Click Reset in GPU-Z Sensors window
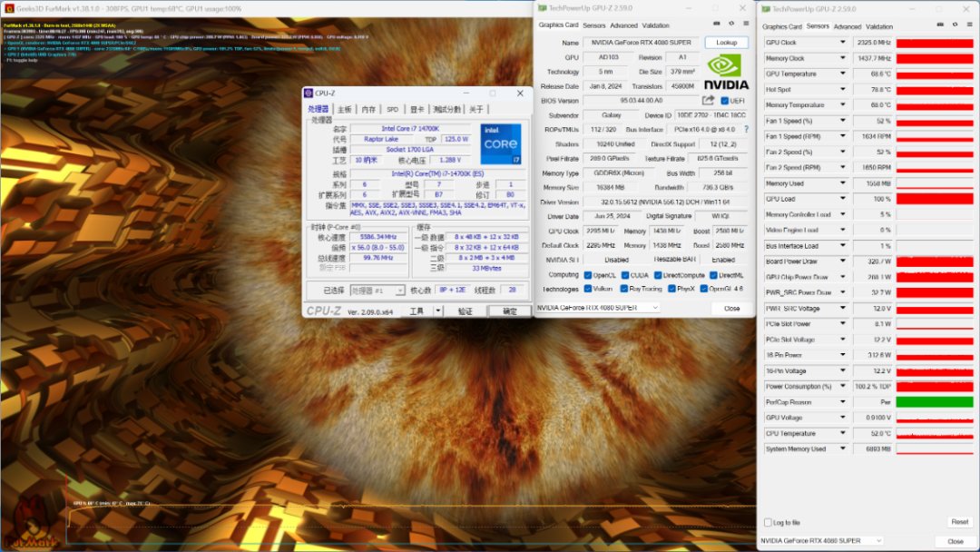This screenshot has width=980, height=552. click(x=959, y=522)
